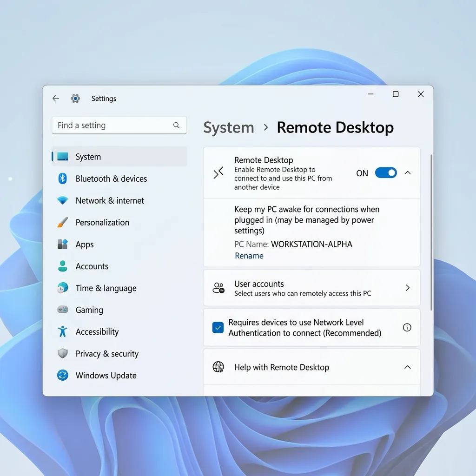Click the Accounts person icon
The height and width of the screenshot is (476, 476).
pos(63,266)
